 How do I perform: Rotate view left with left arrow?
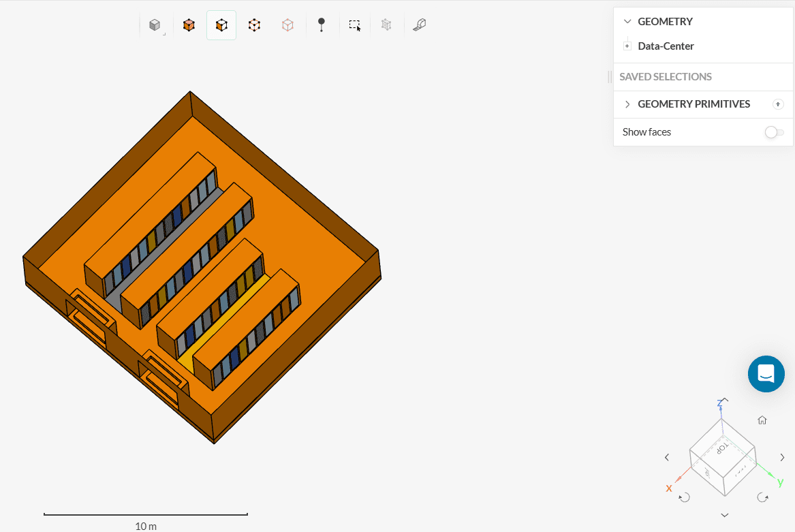(667, 457)
